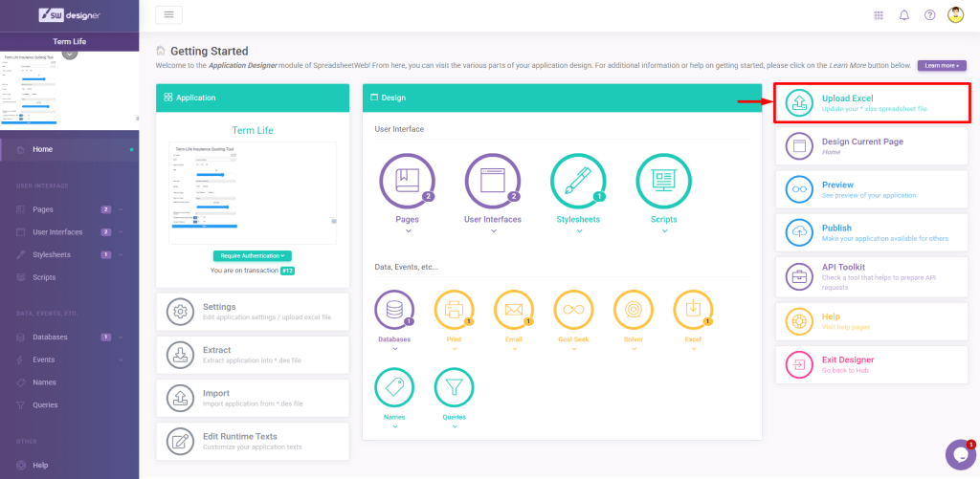Select Home in the sidebar menu
Viewport: 980px width, 479px height.
pyautogui.click(x=43, y=149)
